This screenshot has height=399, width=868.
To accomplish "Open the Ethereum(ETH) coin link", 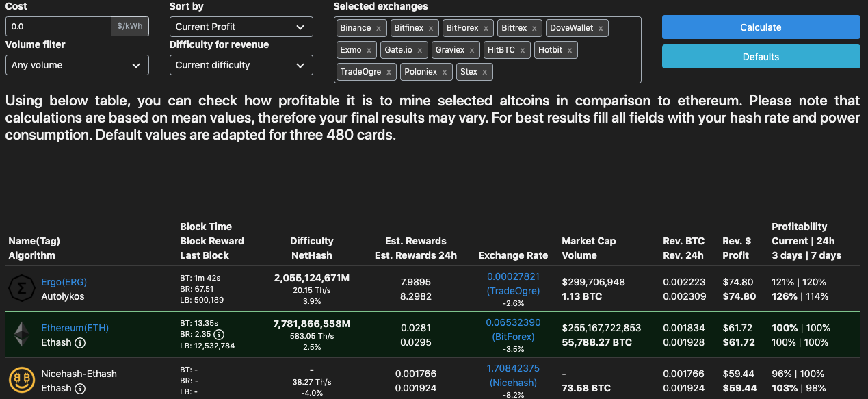I will [75, 328].
